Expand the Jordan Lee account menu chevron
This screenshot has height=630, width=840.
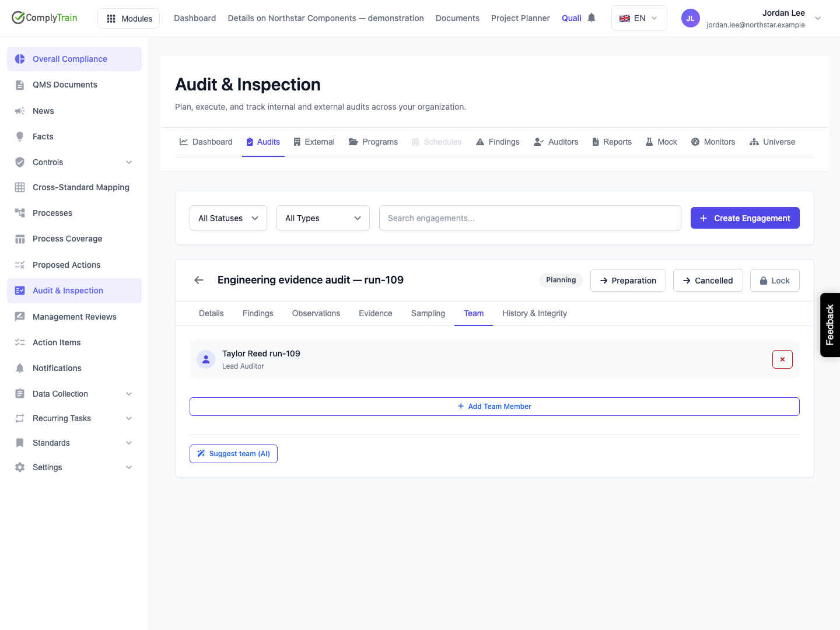pyautogui.click(x=818, y=18)
